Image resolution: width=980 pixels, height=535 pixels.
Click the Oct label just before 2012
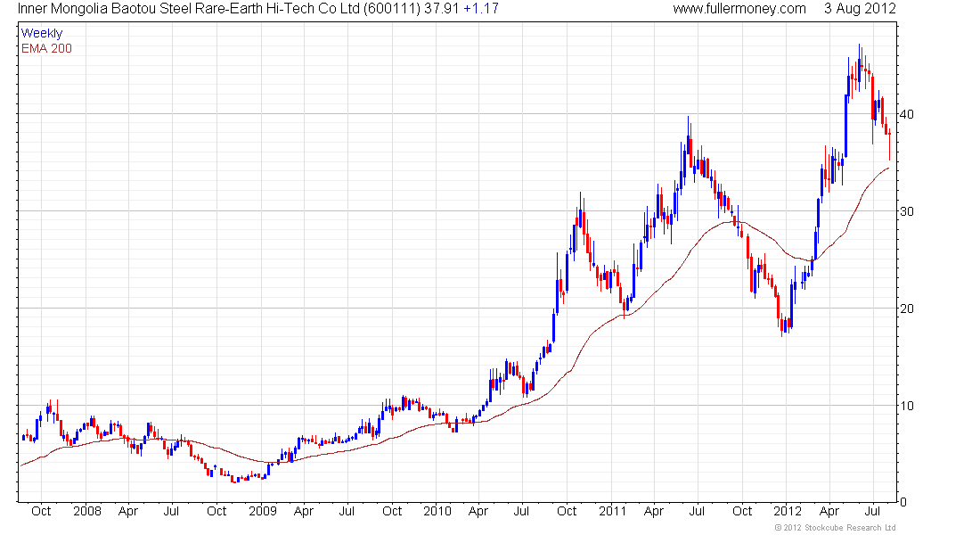pyautogui.click(x=742, y=511)
